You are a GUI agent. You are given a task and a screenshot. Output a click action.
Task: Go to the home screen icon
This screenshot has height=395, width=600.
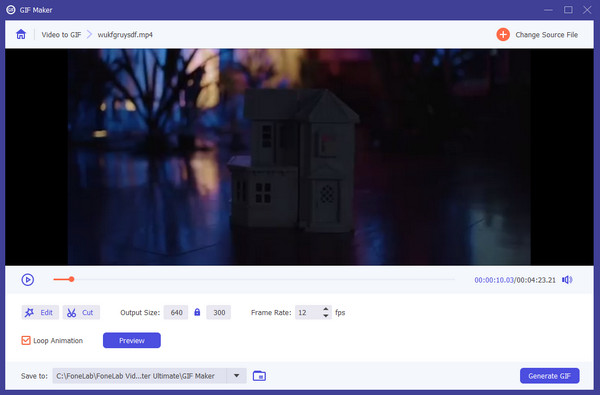tap(21, 34)
